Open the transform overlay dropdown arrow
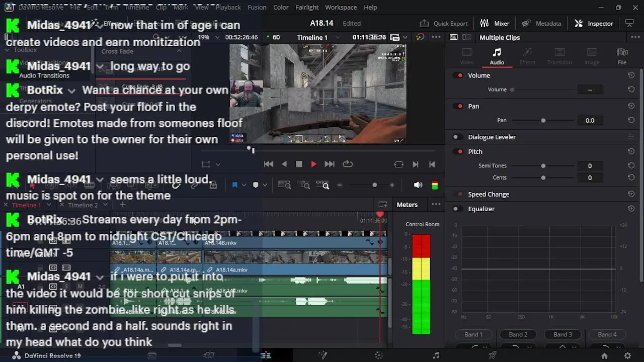The height and width of the screenshot is (362, 644). coord(218,164)
